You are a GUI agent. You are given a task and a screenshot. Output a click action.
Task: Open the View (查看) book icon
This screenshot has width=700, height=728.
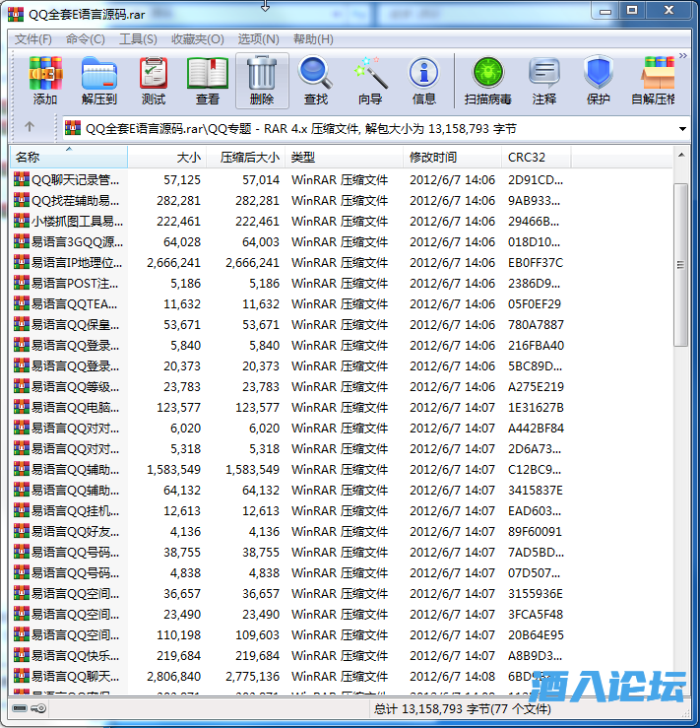click(208, 81)
